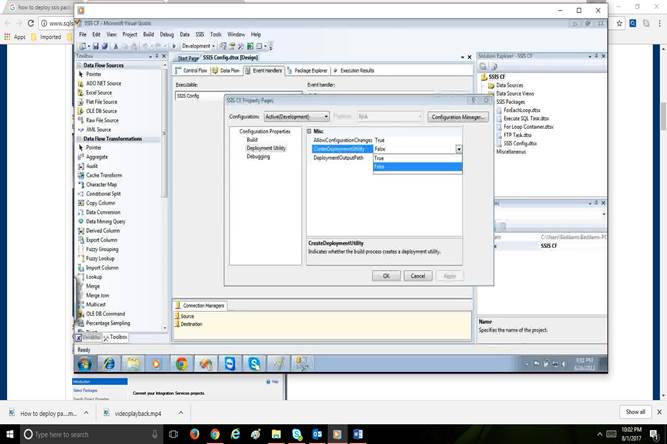Viewport: 667px width, 444px height.
Task: Select Deployment Utility in the properties tree
Action: click(x=266, y=148)
